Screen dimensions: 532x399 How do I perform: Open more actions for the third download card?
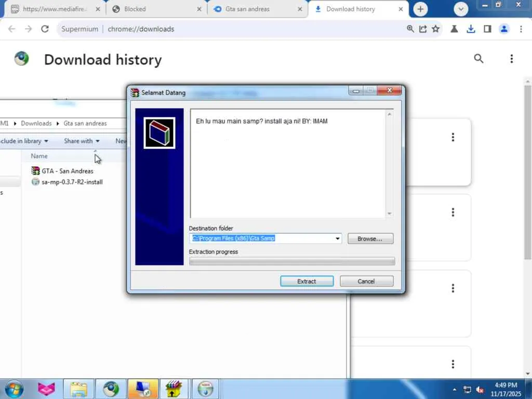pyautogui.click(x=453, y=288)
